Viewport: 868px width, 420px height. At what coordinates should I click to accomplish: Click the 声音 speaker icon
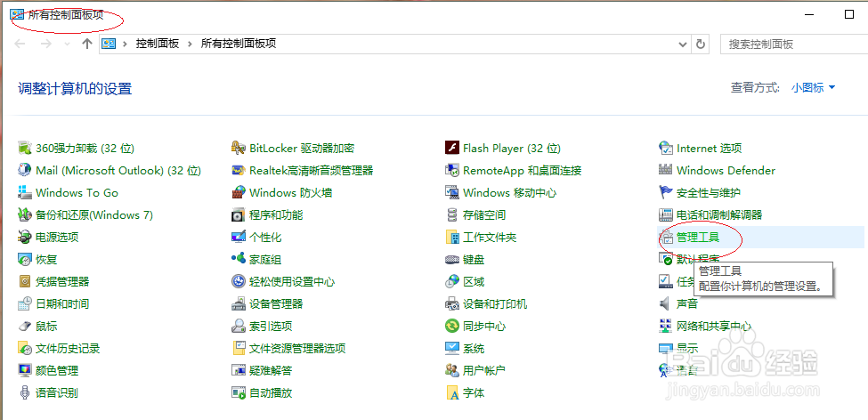665,303
